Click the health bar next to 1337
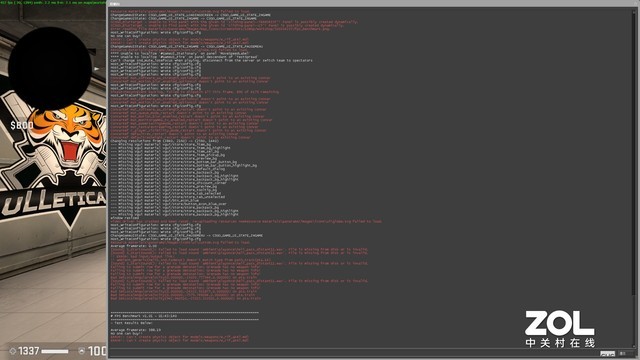Image resolution: width=640 pixels, height=360 pixels. (55, 351)
